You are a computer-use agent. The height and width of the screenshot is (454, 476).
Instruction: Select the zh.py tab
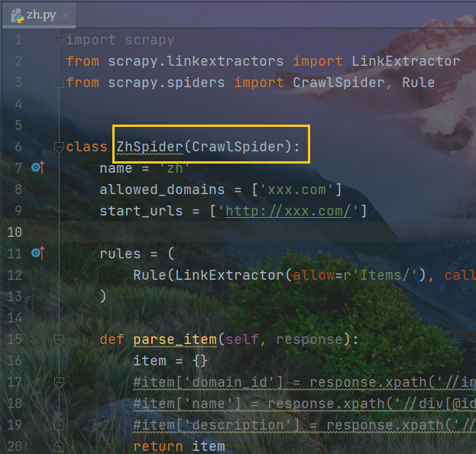point(39,15)
